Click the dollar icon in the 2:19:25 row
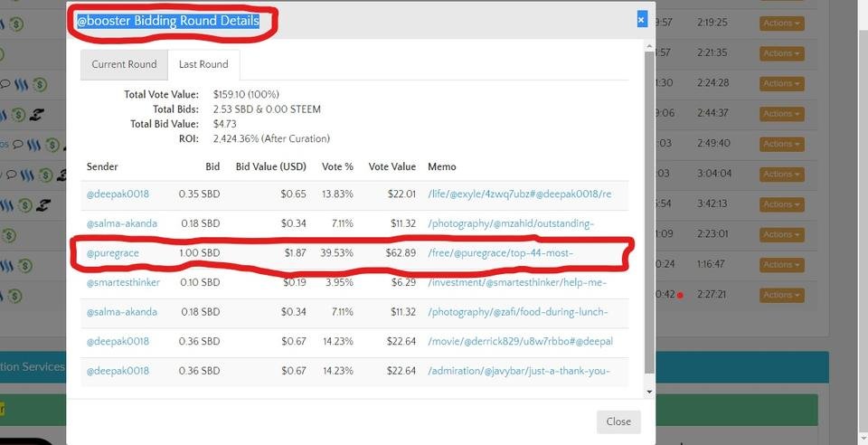This screenshot has width=868, height=445. pos(16,25)
